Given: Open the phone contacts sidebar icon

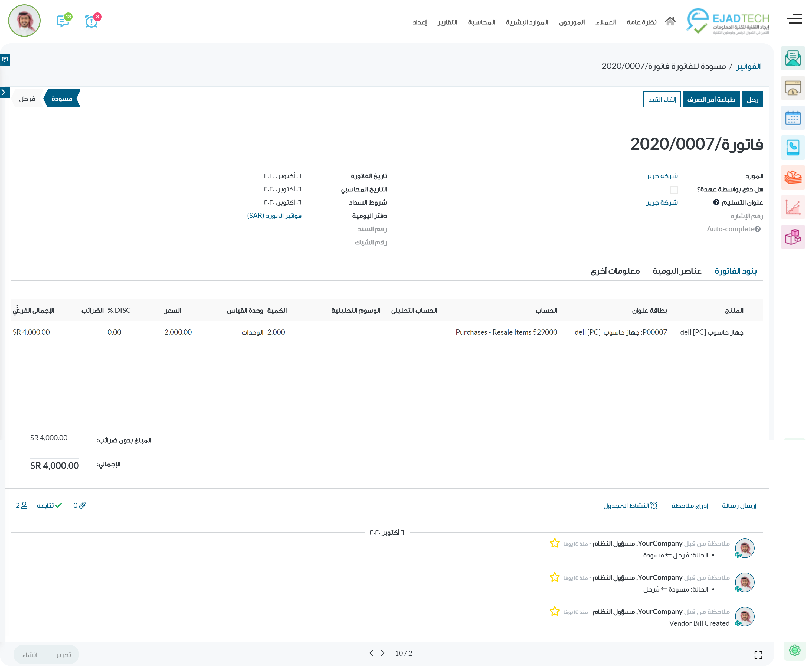Looking at the screenshot, I should 793,148.
